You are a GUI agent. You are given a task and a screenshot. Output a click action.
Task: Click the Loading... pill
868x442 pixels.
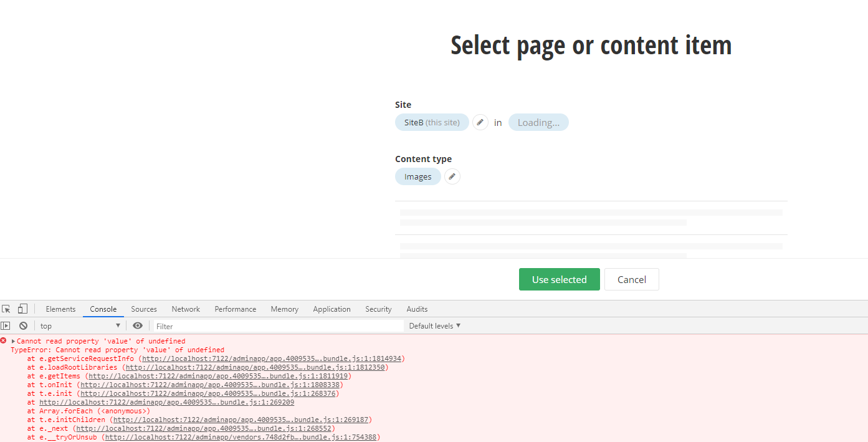tap(538, 122)
